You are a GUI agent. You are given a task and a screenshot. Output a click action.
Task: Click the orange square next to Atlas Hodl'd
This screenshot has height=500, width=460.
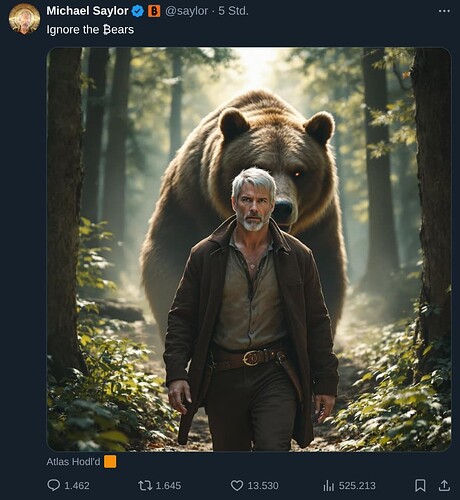coord(110,462)
